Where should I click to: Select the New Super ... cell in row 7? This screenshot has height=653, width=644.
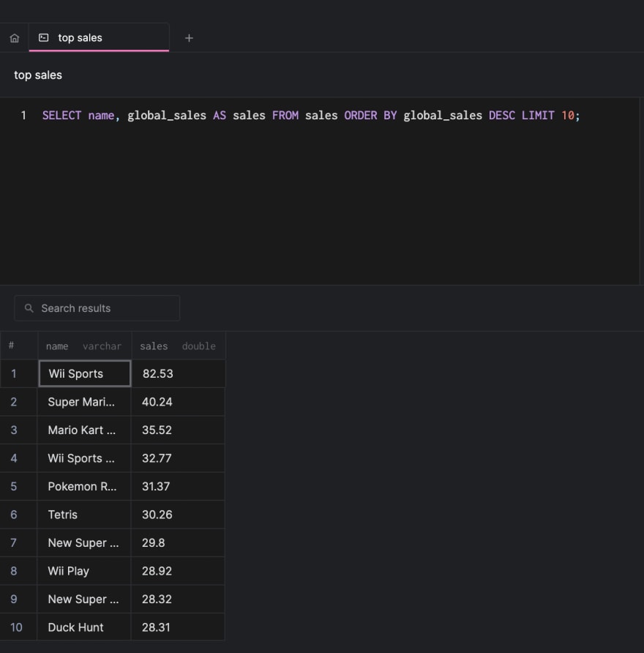(84, 542)
